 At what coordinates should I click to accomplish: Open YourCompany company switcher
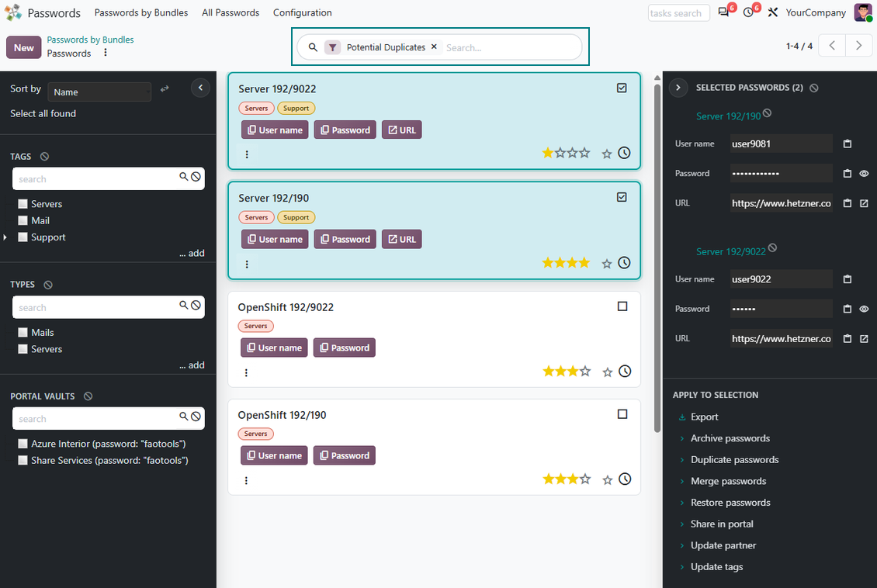tap(816, 12)
